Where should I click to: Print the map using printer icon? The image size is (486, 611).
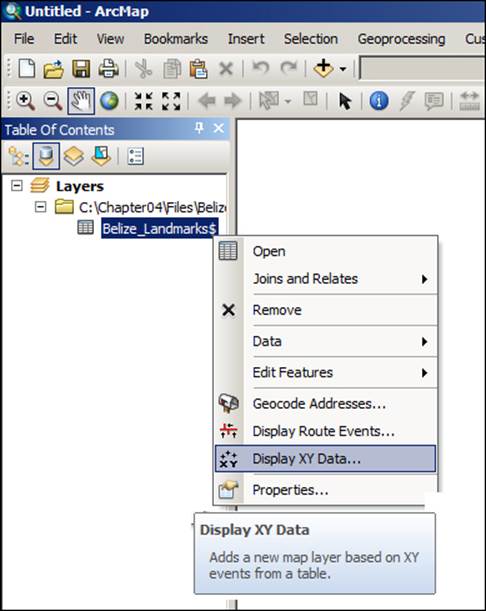108,69
